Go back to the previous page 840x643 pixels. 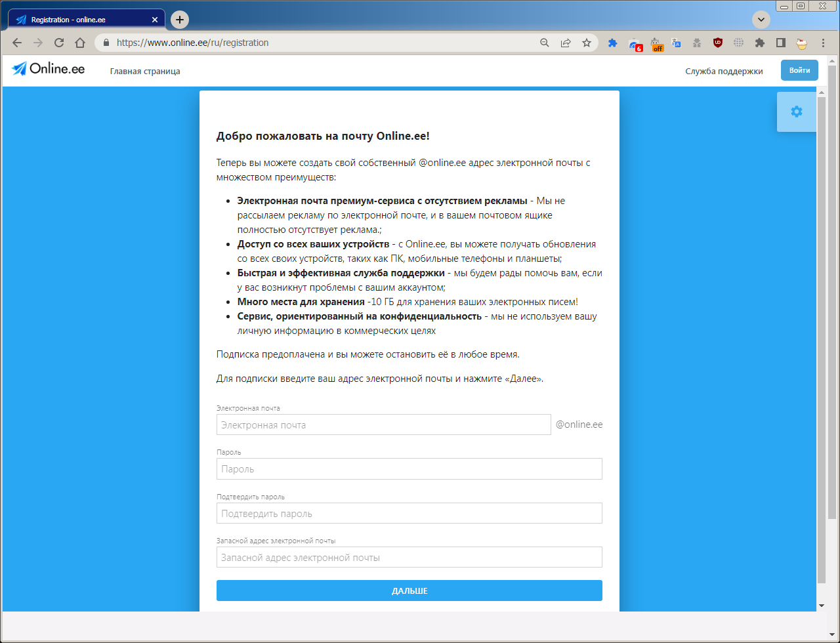pyautogui.click(x=17, y=43)
